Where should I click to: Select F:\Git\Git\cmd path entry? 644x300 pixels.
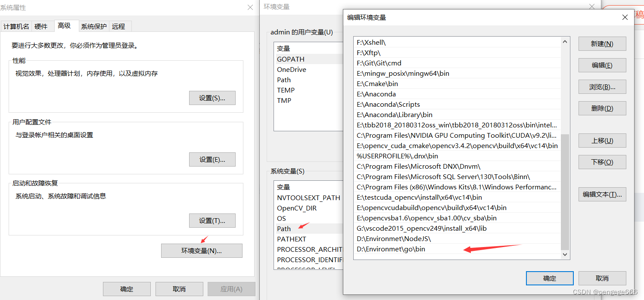[x=457, y=63]
